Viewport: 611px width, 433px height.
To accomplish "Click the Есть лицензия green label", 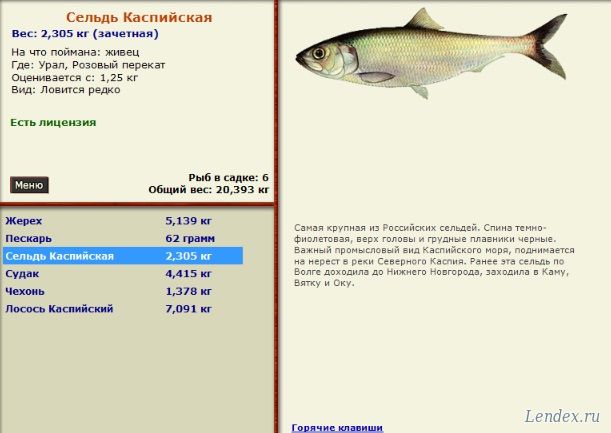I will 53,123.
